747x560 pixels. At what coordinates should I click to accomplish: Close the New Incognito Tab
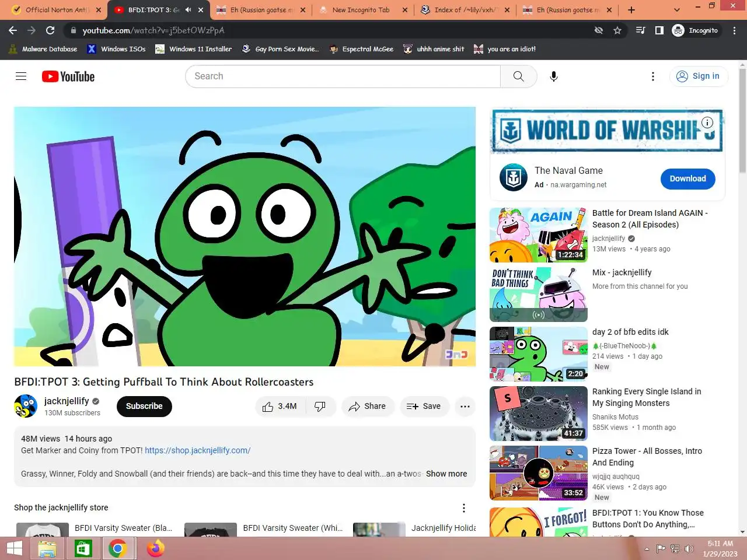click(404, 10)
